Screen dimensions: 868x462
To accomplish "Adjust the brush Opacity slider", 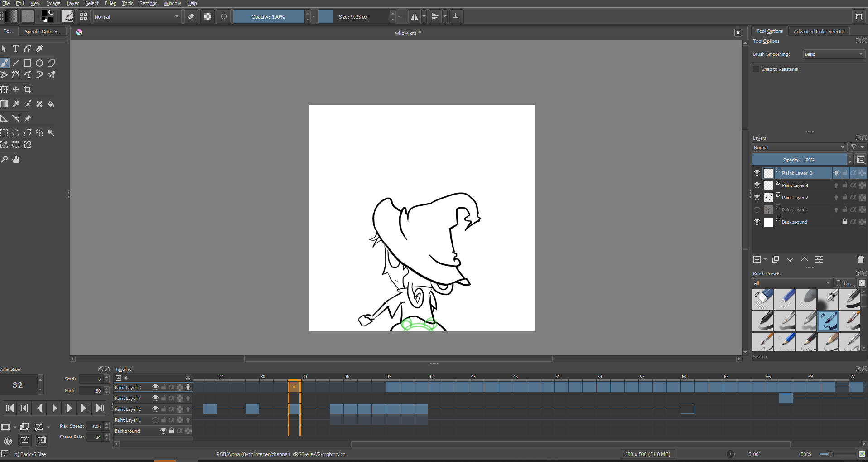I will (x=268, y=17).
